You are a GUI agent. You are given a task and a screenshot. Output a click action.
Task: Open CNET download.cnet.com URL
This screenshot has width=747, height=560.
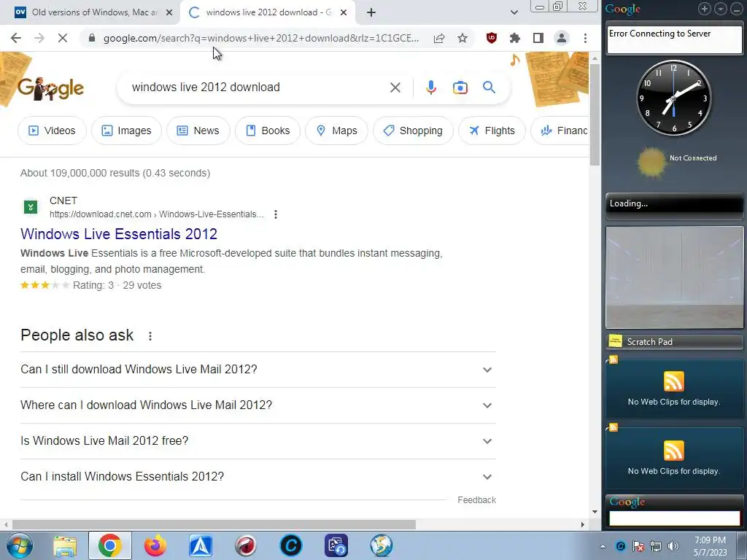156,214
